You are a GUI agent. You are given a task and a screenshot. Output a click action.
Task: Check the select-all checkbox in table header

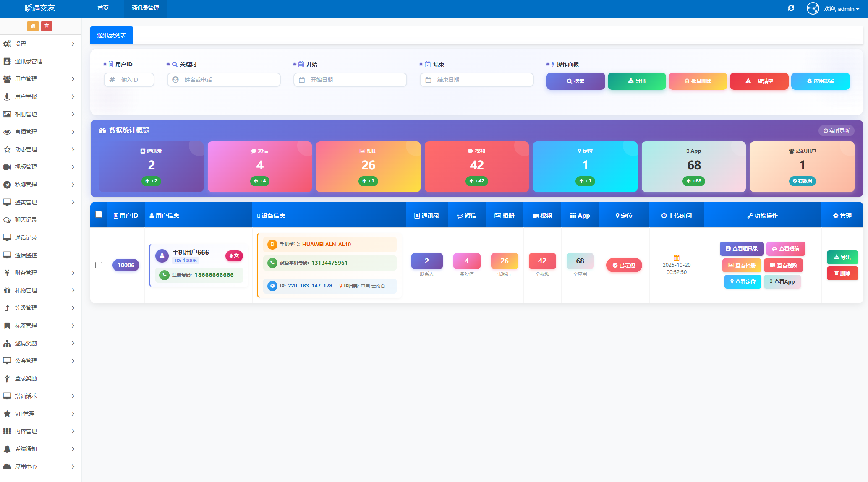click(99, 214)
